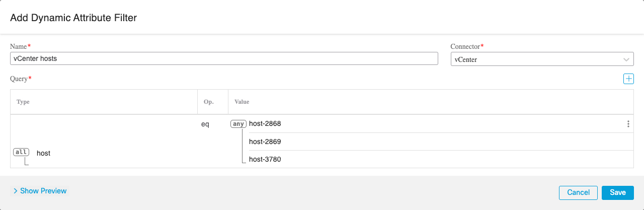Click the 'eq' operator cell
Image resolution: width=644 pixels, height=210 pixels.
(205, 123)
